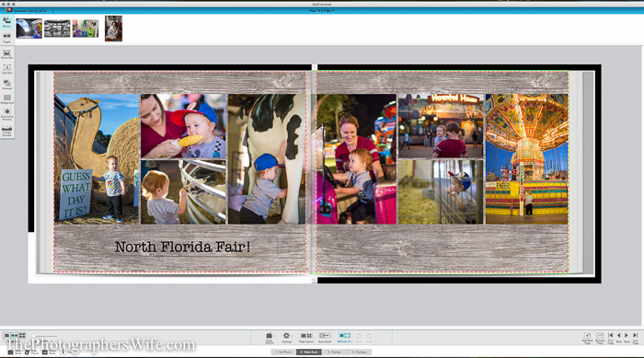Select the Text Box tool

7,69
